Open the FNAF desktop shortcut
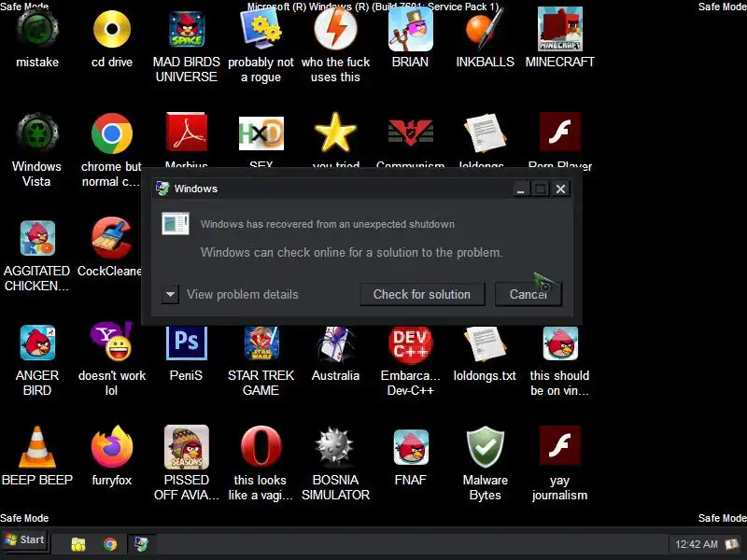 pos(411,447)
